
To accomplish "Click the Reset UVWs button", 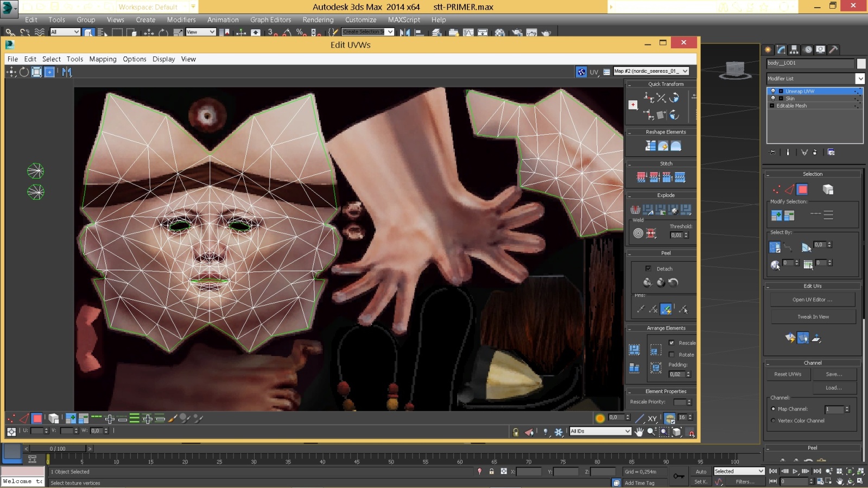I will pos(788,374).
